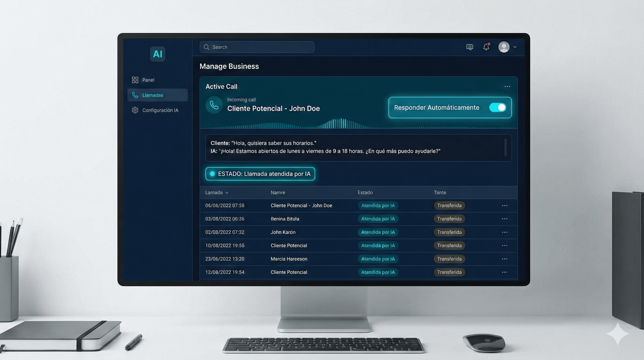The height and width of the screenshot is (360, 644).
Task: Toggle Responder Automáticamente switch off
Action: coord(498,108)
